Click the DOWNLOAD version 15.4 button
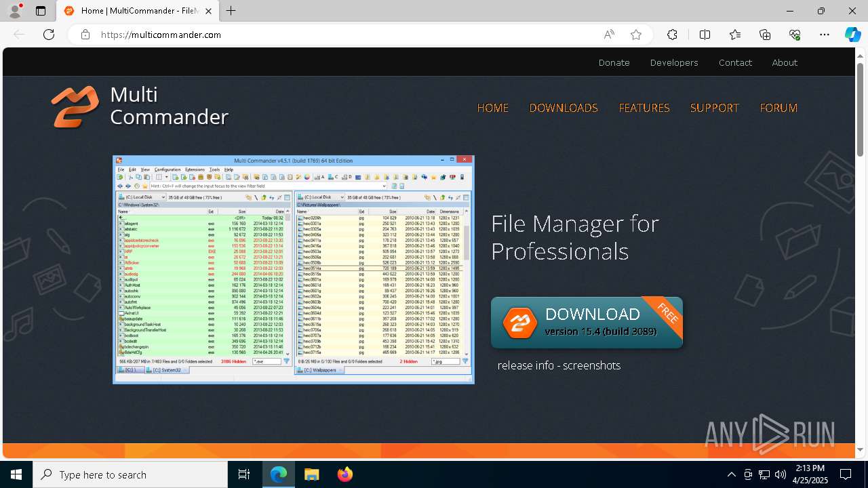Viewport: 868px width, 488px height. pos(587,323)
